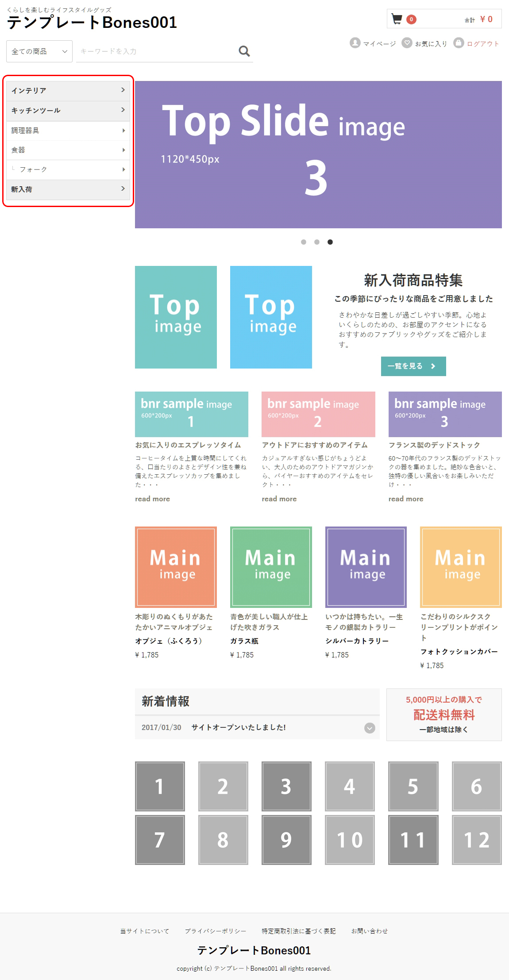The height and width of the screenshot is (980, 509).
Task: Click the マイページ user icon
Action: (x=355, y=43)
